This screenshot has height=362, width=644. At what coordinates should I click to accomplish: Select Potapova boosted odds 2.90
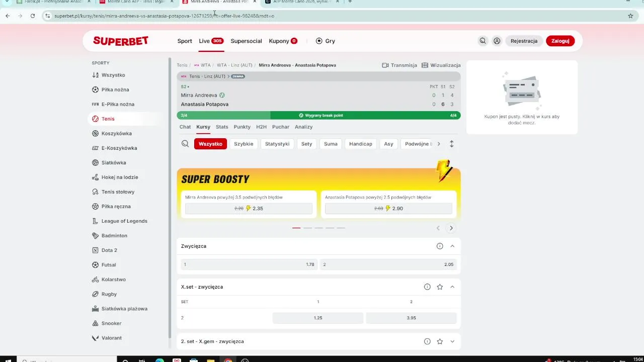pyautogui.click(x=388, y=208)
